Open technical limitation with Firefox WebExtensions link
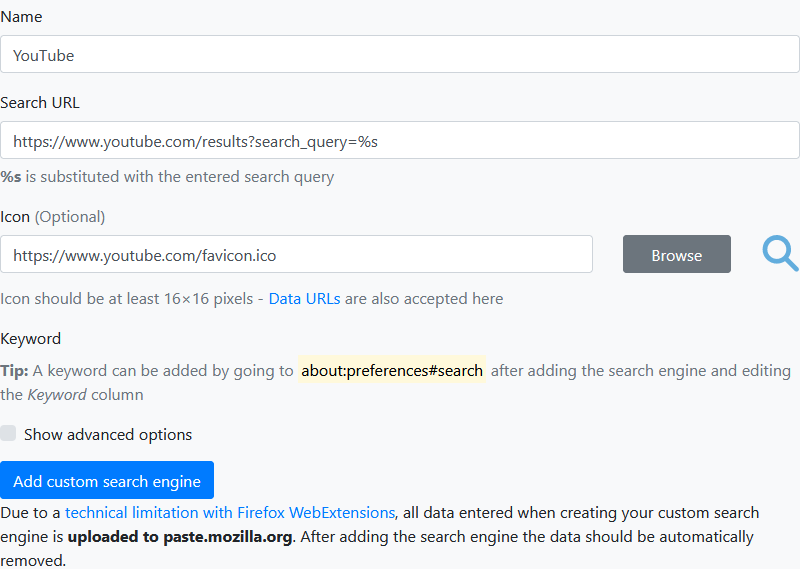 (230, 512)
